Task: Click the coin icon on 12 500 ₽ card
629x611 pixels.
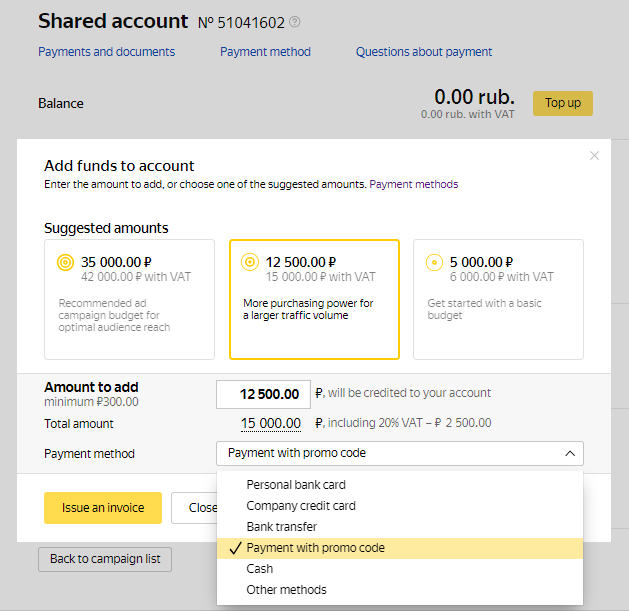Action: click(x=250, y=263)
